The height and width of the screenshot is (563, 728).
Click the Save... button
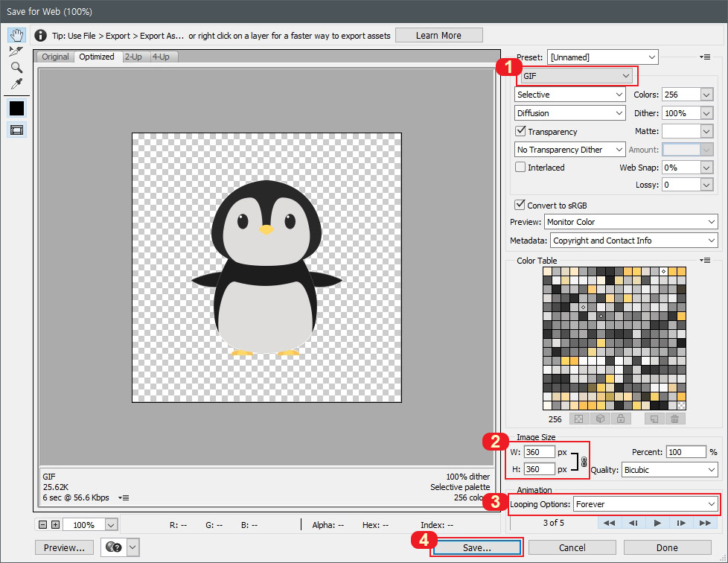[477, 547]
